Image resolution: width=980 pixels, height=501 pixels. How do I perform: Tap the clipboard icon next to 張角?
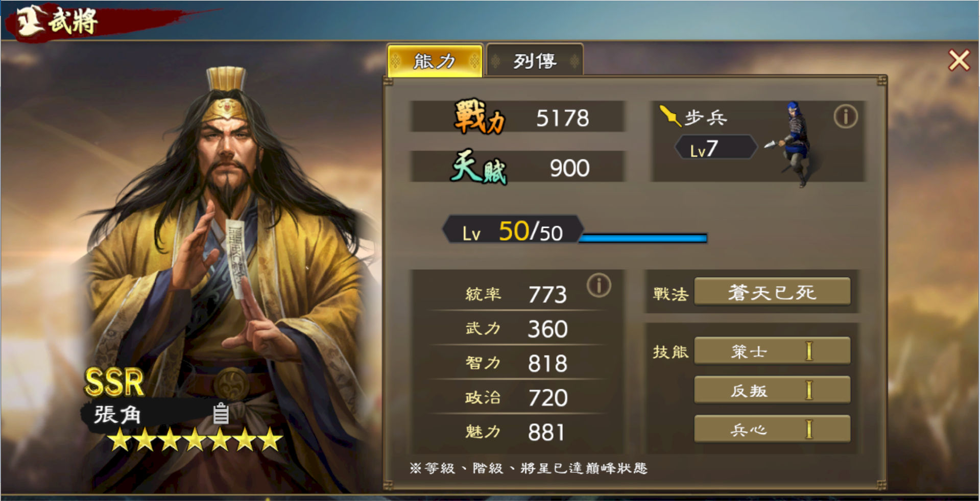click(x=221, y=413)
